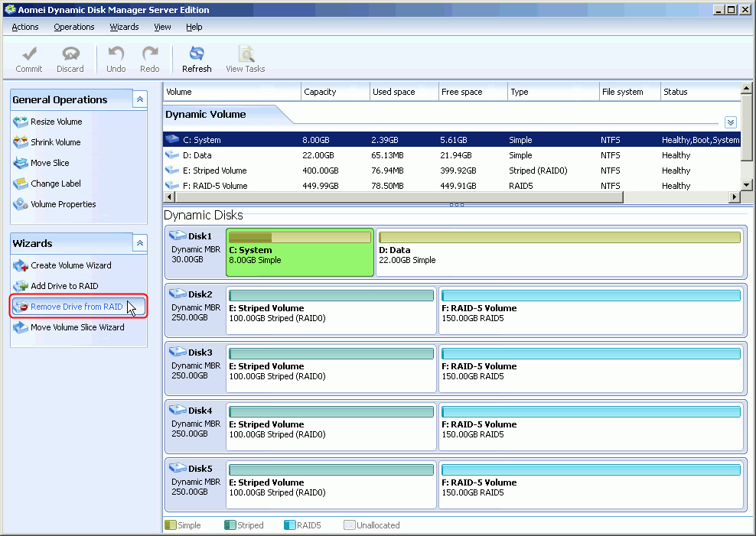Select the F: RAID-5 Volume row in list
The height and width of the screenshot is (536, 756).
(x=215, y=186)
